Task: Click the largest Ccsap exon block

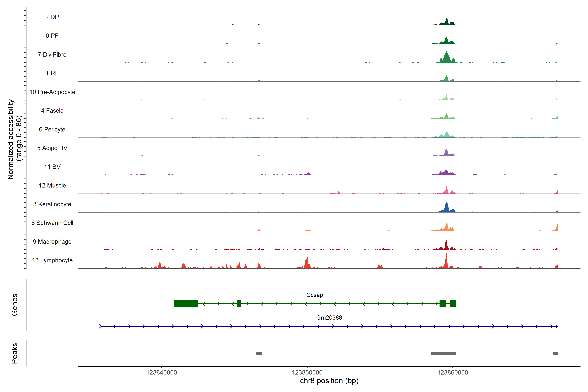Action: click(x=186, y=303)
